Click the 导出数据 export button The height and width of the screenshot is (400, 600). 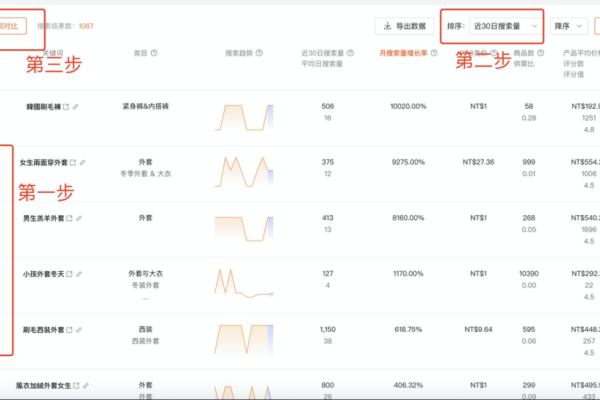[404, 26]
